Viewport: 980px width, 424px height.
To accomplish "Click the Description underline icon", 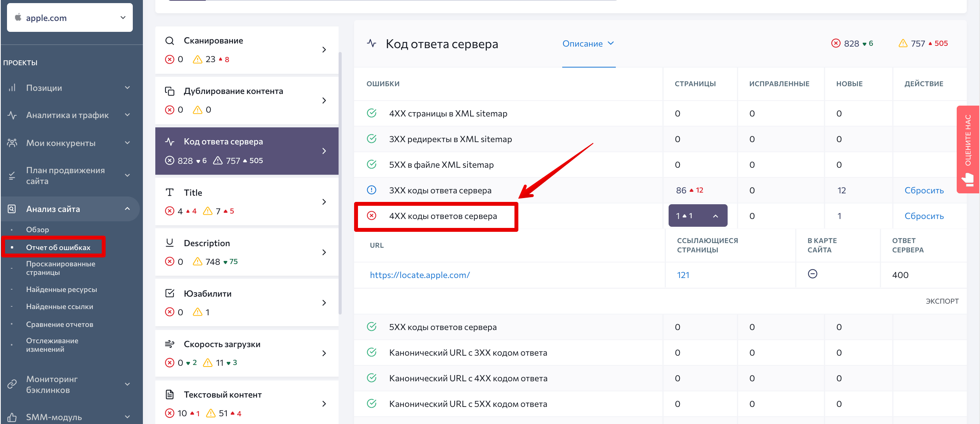I will coord(170,243).
